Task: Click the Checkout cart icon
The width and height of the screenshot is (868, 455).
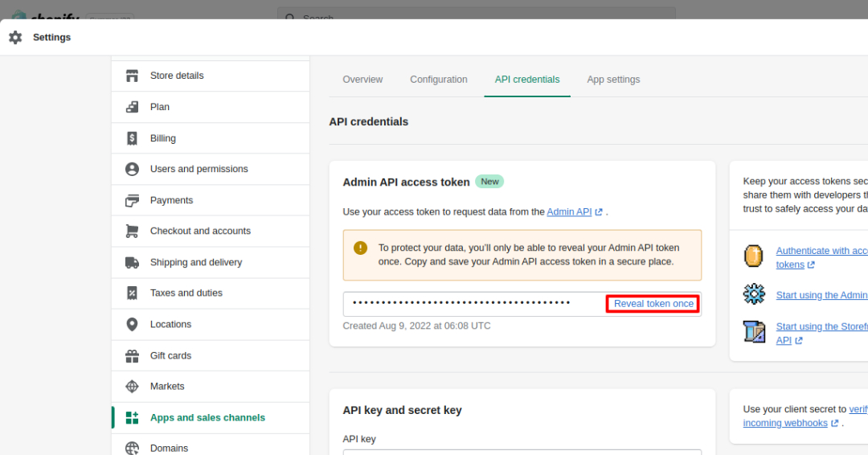Action: [132, 231]
